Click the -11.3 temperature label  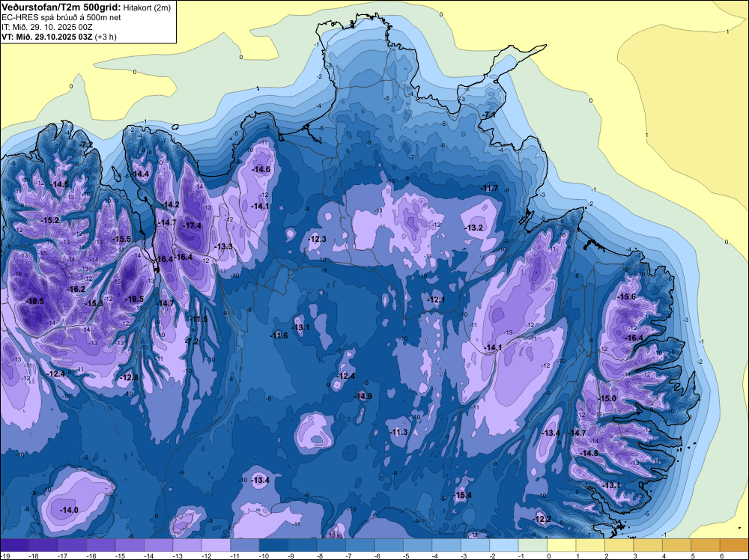399,432
